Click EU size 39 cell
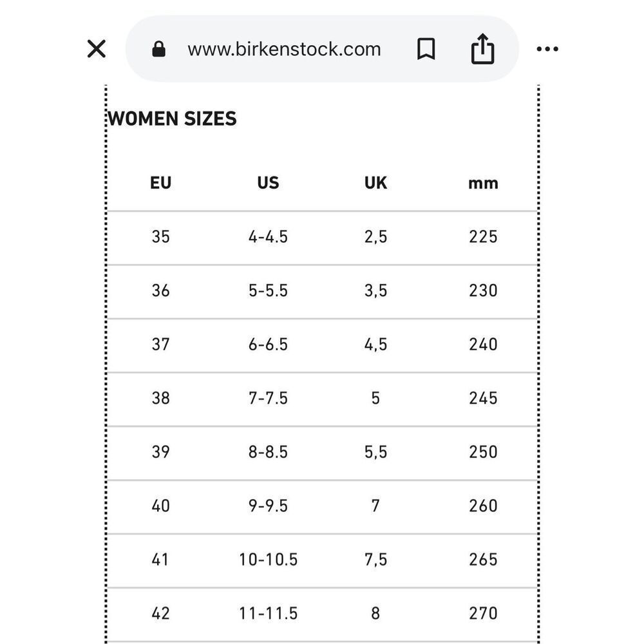 pyautogui.click(x=161, y=452)
